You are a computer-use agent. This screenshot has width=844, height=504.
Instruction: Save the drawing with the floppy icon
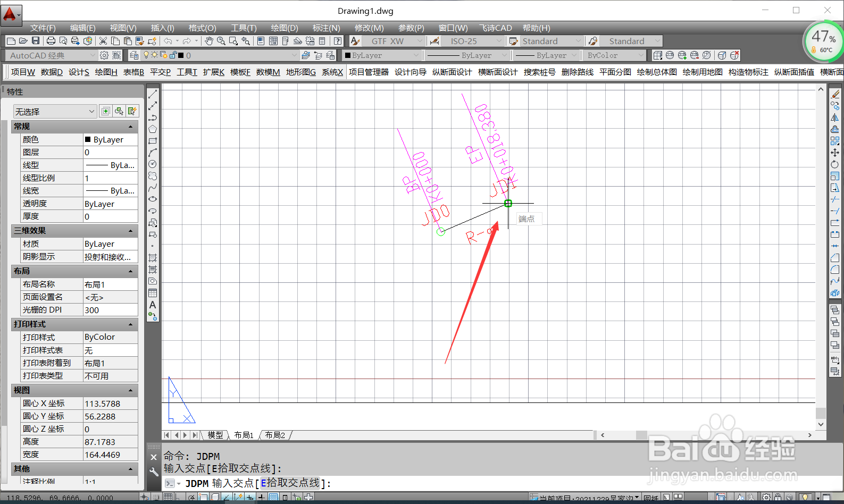click(36, 41)
